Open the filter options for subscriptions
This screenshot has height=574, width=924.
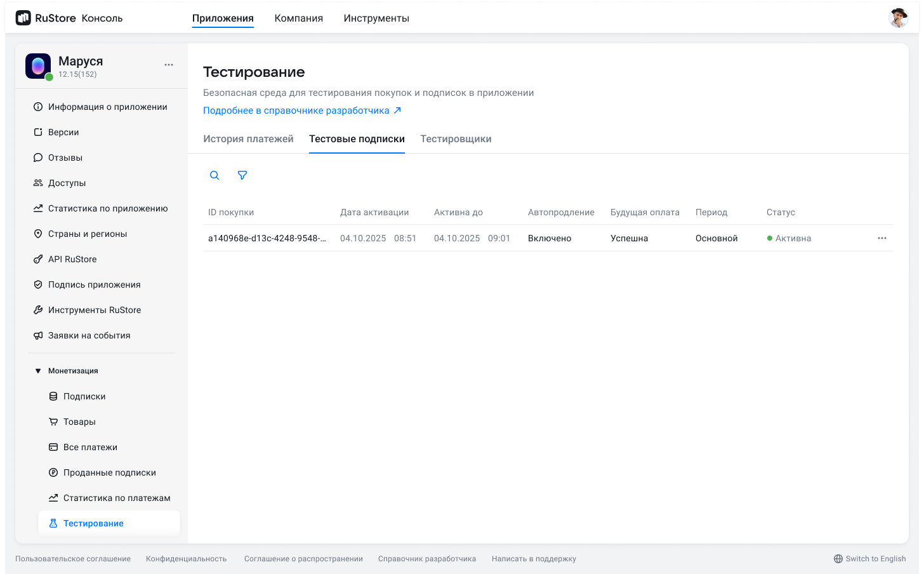tap(242, 175)
